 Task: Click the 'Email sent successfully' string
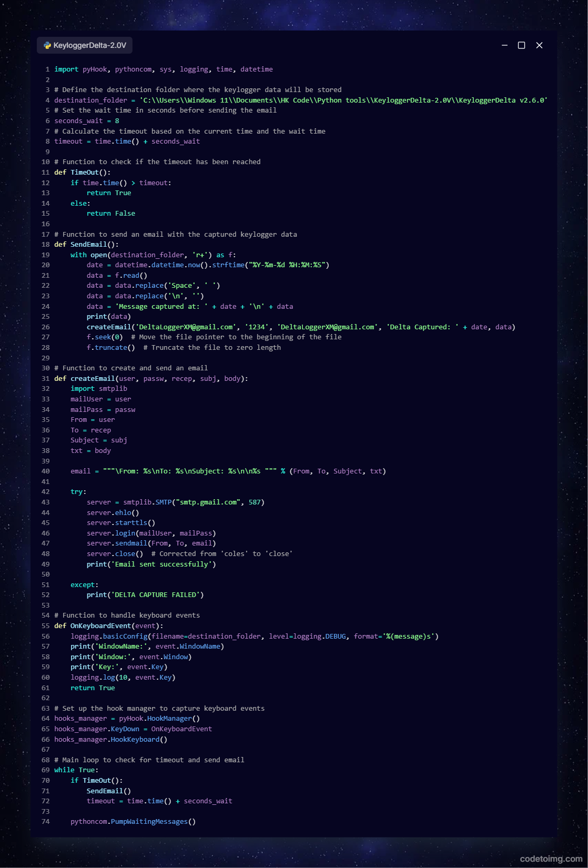[161, 564]
